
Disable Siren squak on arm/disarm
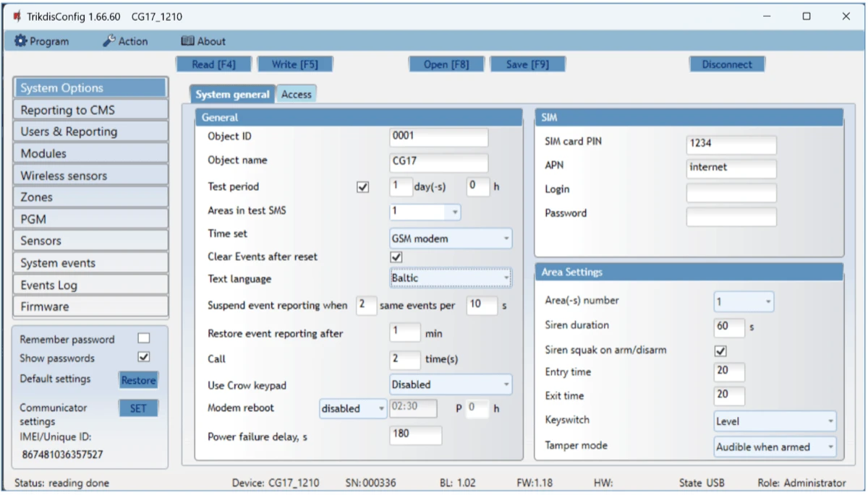click(720, 350)
